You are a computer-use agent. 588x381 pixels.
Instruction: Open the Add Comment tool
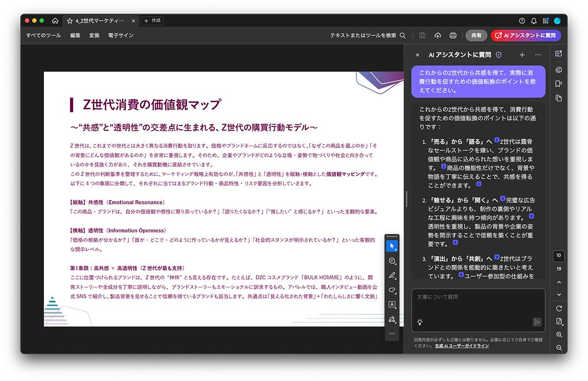pos(392,260)
